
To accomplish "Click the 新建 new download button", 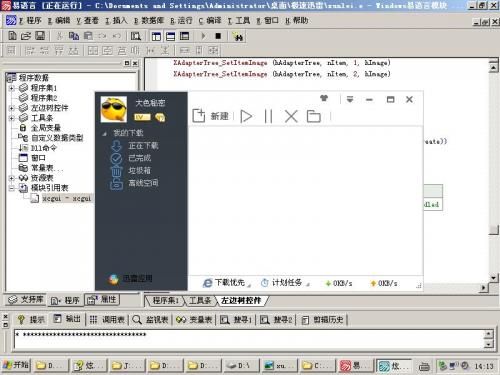I will point(211,116).
